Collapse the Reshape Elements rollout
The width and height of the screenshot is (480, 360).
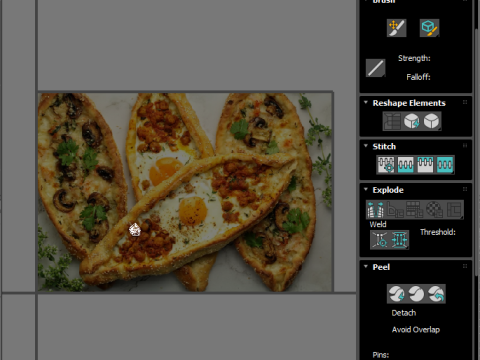point(366,102)
